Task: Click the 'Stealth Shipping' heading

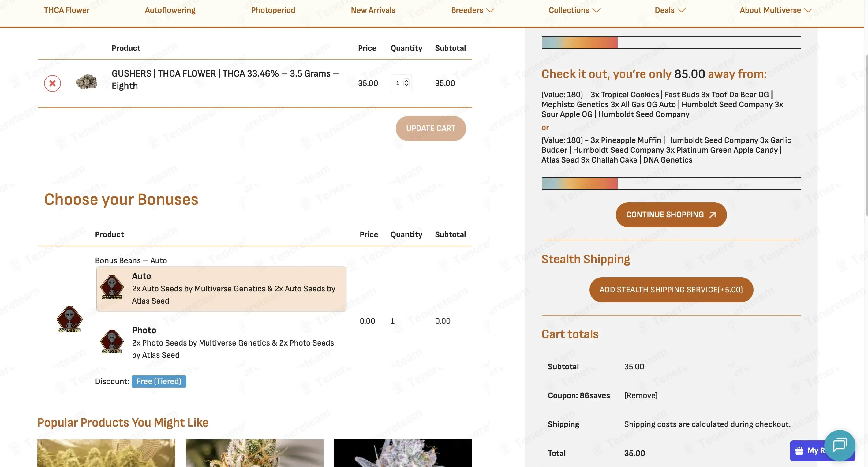Action: 585,259
